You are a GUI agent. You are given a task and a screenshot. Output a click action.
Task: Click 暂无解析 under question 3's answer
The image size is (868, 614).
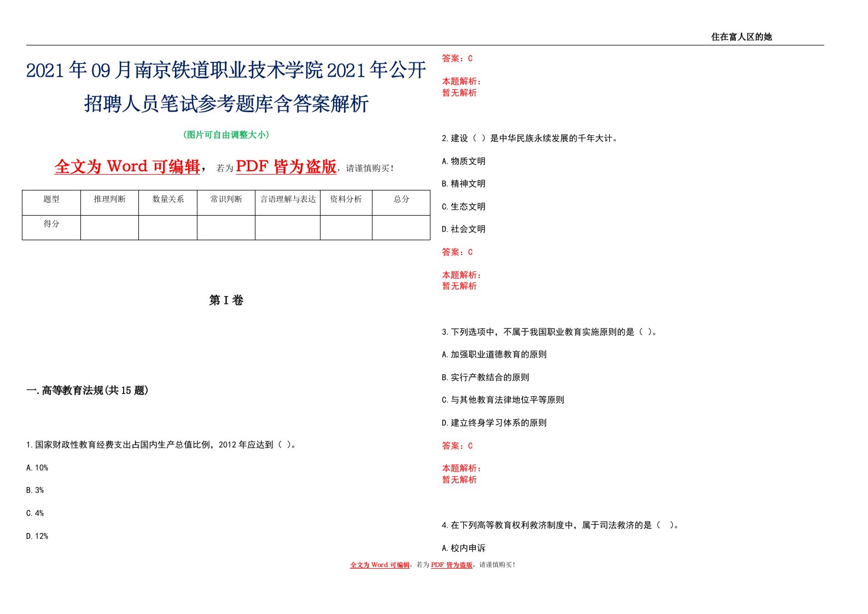coord(459,479)
